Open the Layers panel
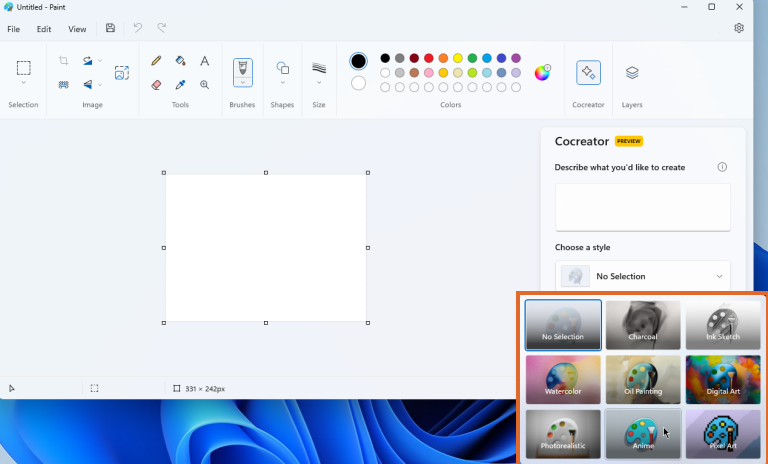768x464 pixels. (632, 73)
